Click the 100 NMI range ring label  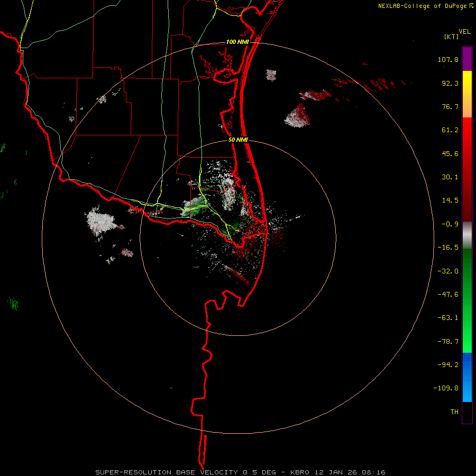[237, 42]
